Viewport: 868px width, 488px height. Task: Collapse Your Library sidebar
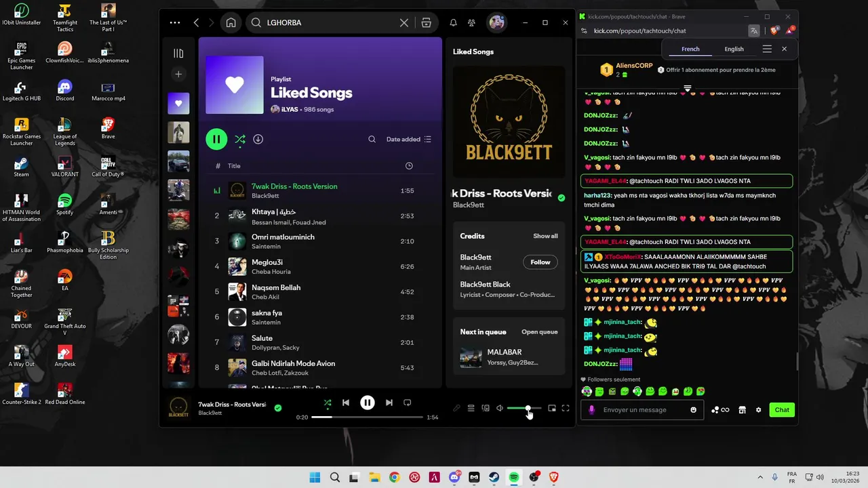(x=178, y=53)
